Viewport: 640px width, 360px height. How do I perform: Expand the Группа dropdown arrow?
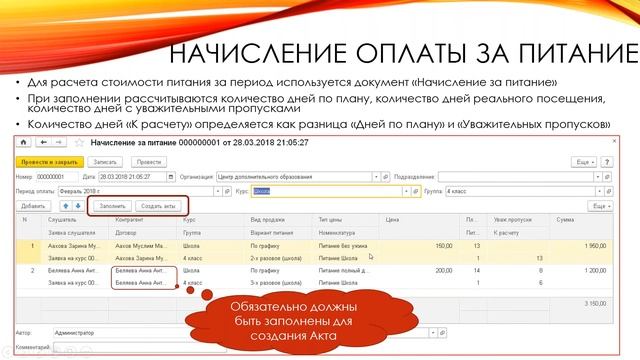click(600, 191)
